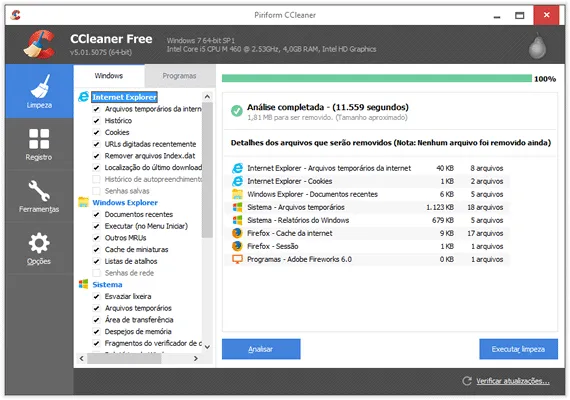570x400 pixels.
Task: Toggle the Histórico checkbox
Action: [x=96, y=121]
